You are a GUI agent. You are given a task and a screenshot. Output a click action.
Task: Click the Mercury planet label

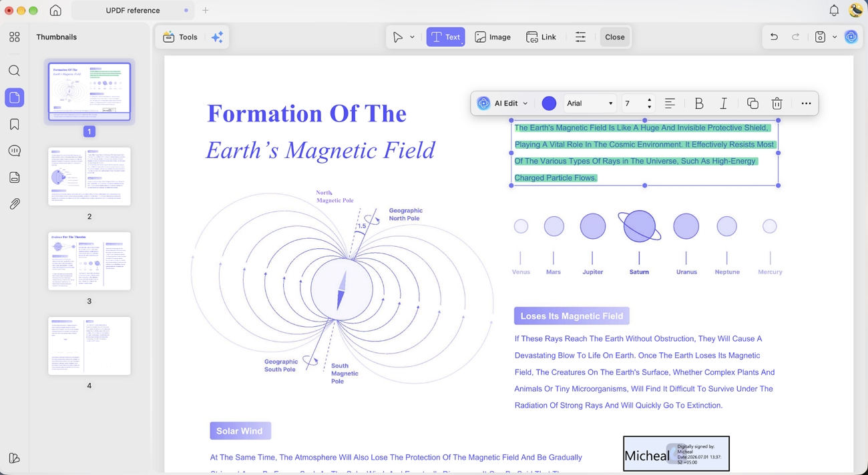coord(770,272)
